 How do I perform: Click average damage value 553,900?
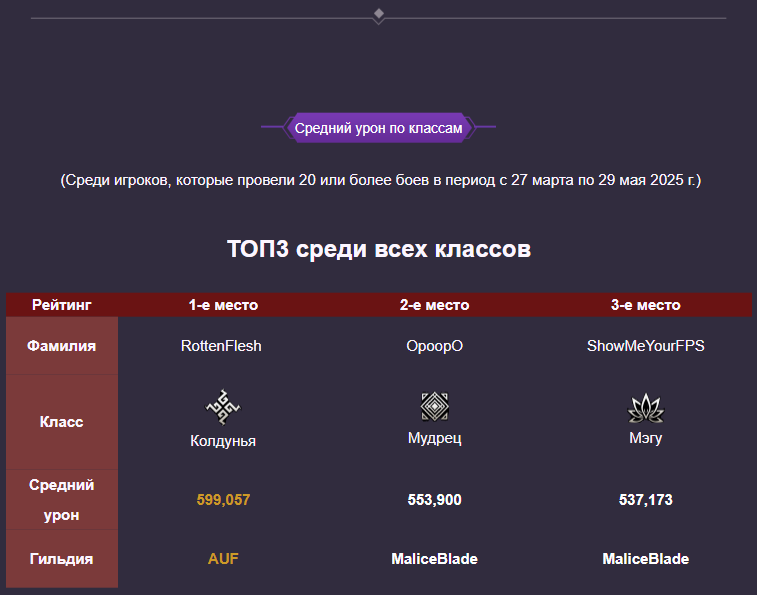(435, 500)
